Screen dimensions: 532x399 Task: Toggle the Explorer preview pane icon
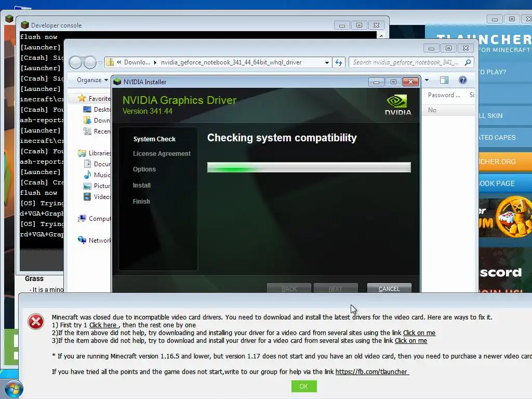pyautogui.click(x=444, y=80)
